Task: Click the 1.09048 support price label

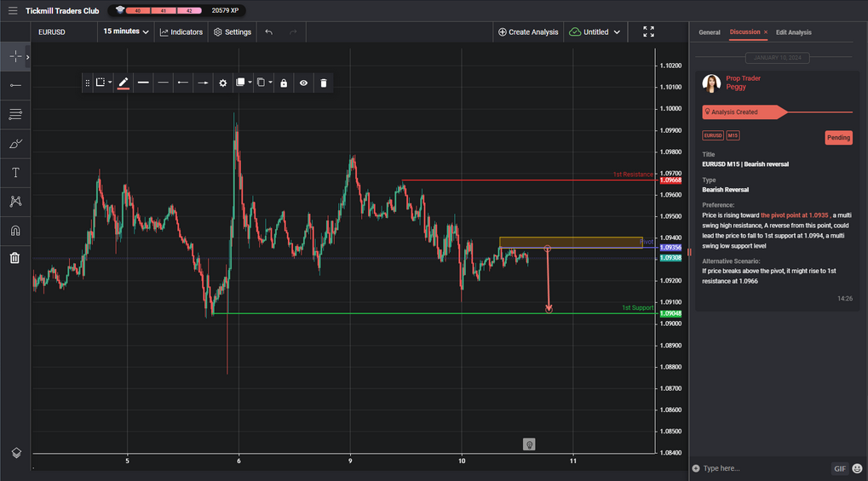Action: coord(670,313)
